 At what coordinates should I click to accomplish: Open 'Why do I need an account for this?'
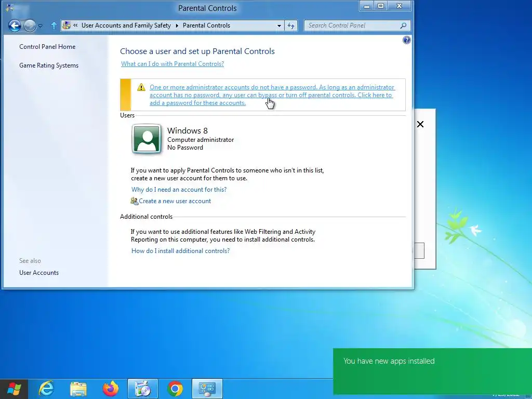[179, 190]
